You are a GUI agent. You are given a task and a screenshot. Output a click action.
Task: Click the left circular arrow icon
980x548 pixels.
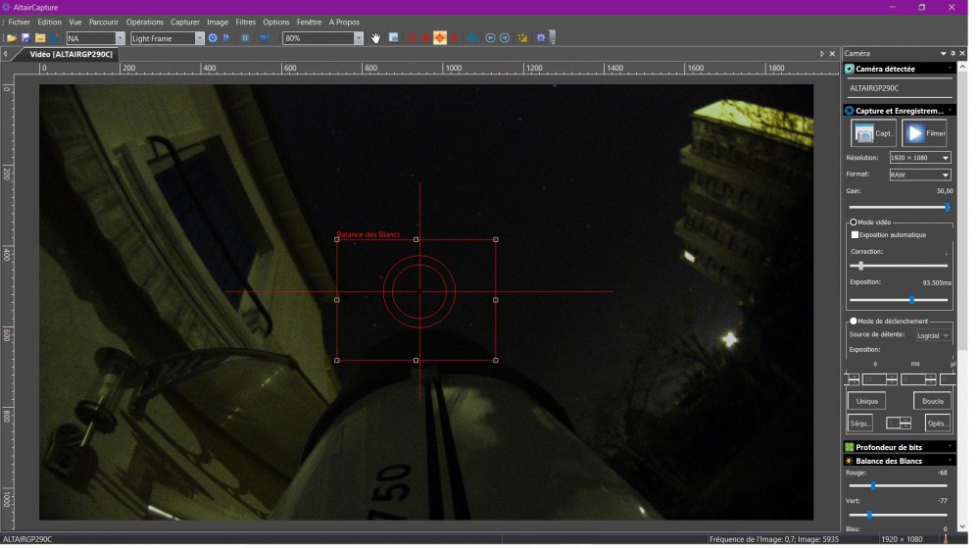491,38
